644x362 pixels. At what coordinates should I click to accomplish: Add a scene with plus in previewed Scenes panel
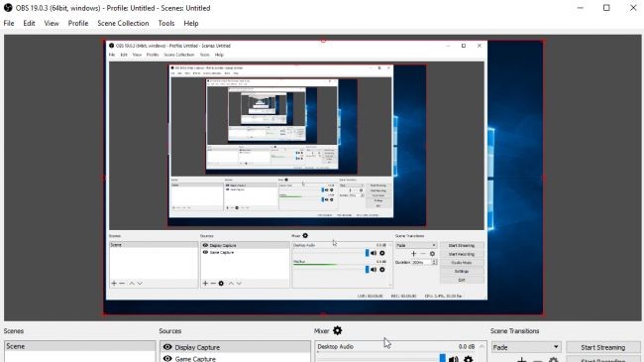pyautogui.click(x=114, y=283)
